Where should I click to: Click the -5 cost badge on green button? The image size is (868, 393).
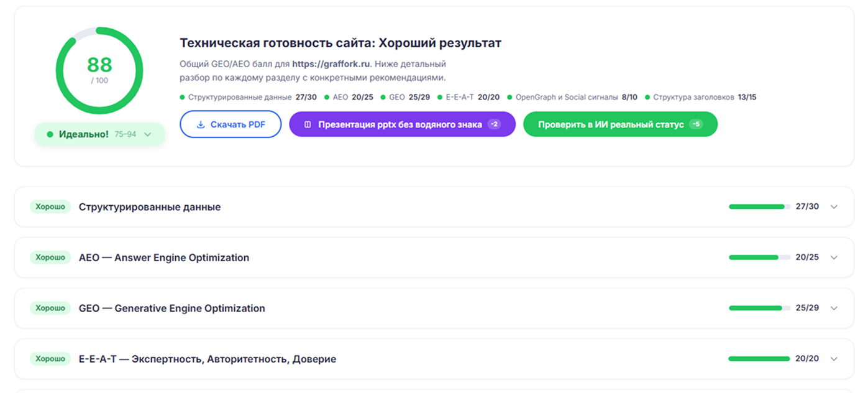[696, 124]
